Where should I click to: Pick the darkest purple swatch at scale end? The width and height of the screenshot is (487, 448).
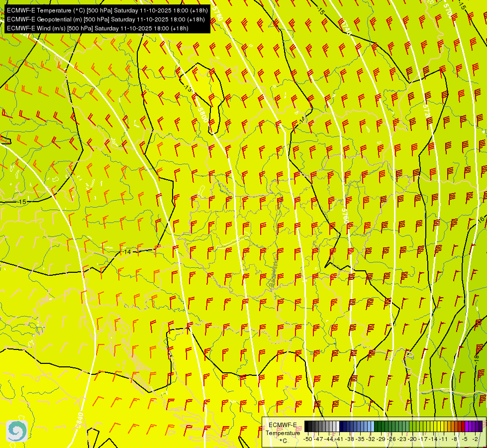pos(481,426)
